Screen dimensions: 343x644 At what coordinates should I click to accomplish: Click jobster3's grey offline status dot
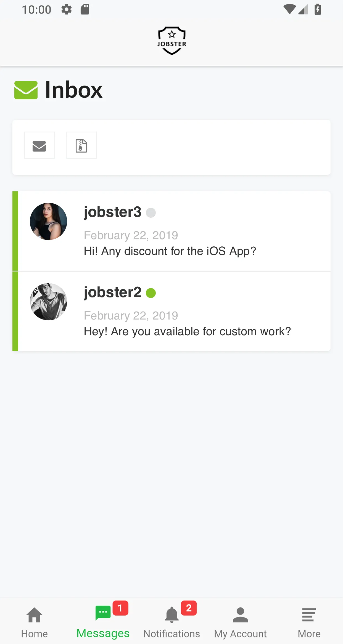(151, 213)
